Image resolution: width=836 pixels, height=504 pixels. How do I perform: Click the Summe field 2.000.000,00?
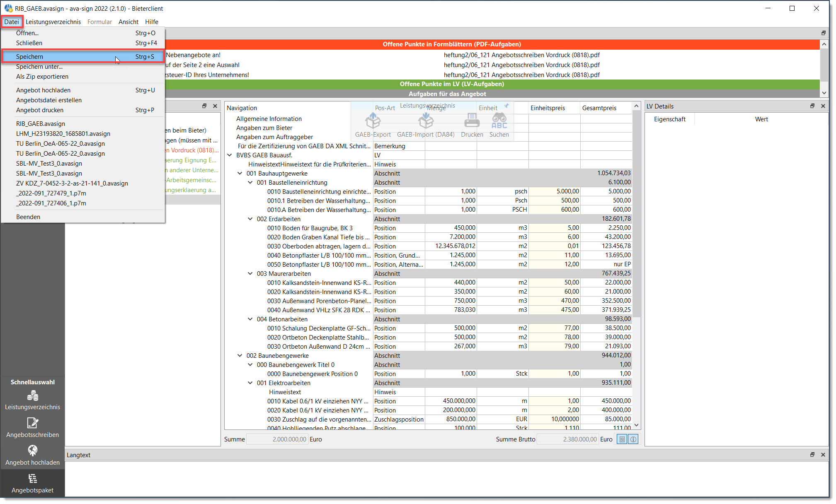(277, 439)
